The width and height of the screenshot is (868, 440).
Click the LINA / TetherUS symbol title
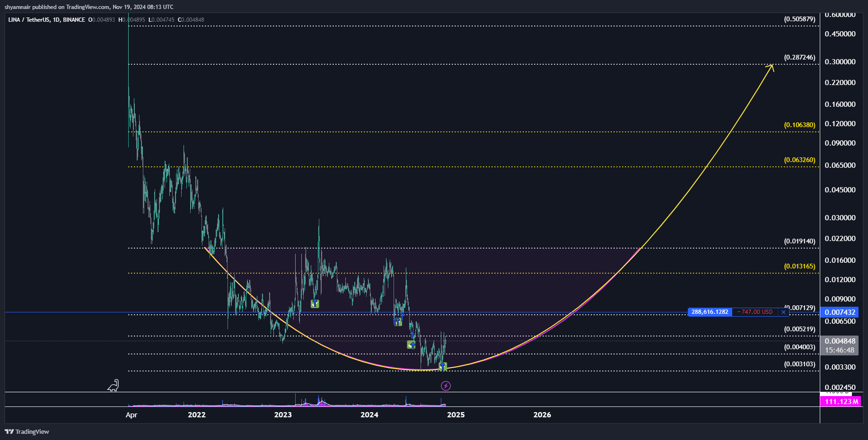46,19
